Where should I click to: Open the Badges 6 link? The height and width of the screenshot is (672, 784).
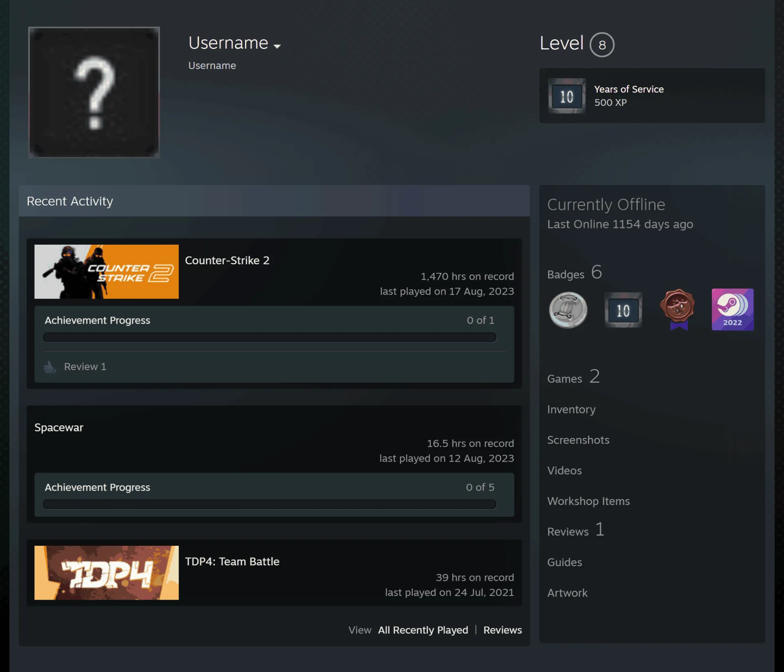coord(575,272)
